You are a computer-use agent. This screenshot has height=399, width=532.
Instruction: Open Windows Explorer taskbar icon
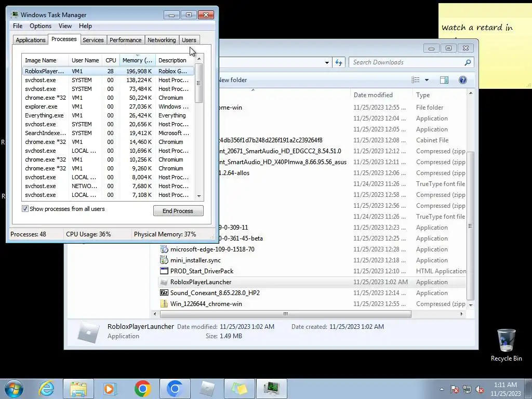pos(78,389)
